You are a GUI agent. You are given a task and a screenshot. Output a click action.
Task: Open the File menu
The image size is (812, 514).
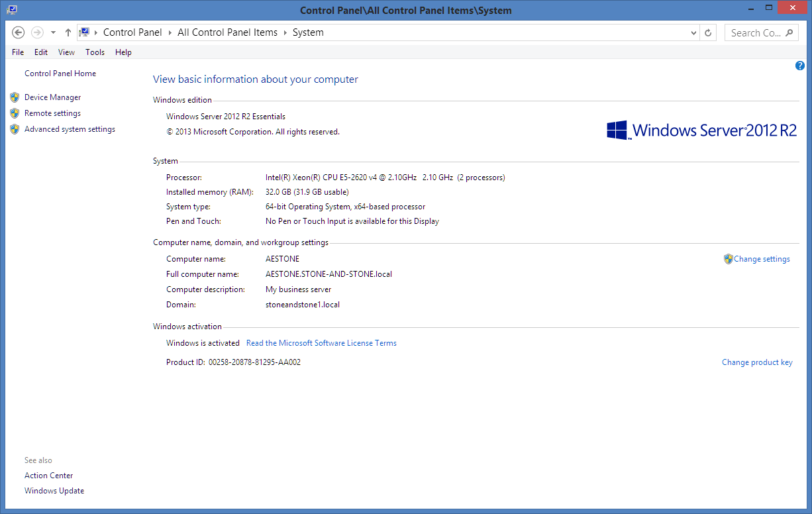pos(18,52)
